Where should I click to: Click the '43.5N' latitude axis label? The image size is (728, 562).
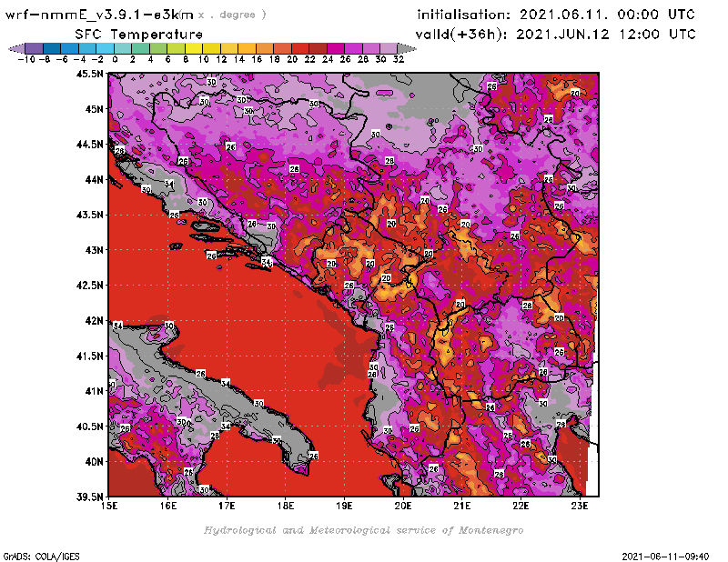pos(89,215)
